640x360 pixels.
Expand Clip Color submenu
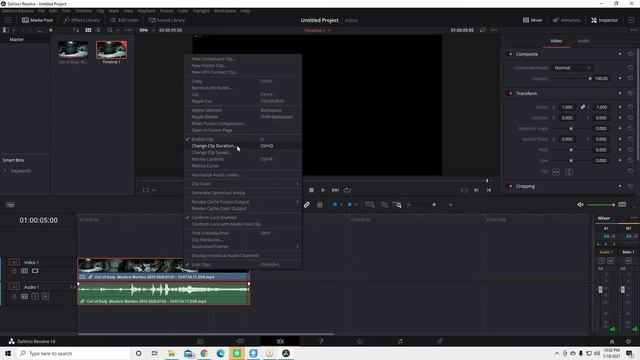click(x=243, y=184)
